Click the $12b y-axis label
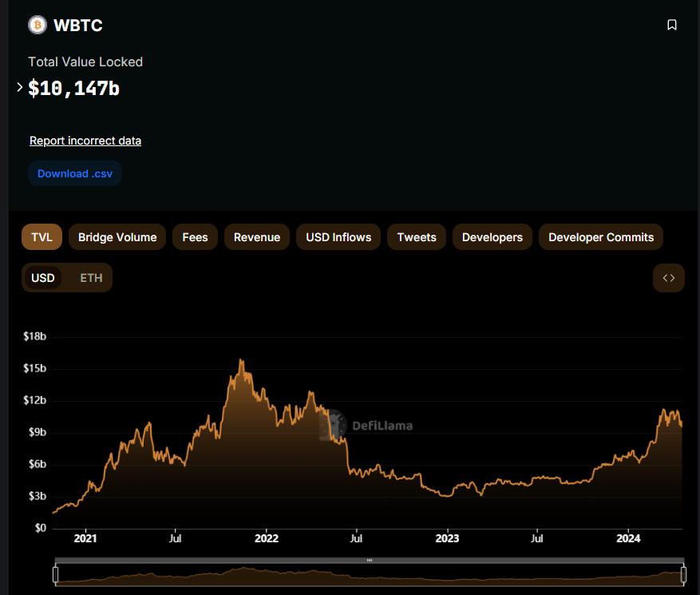700x595 pixels. click(35, 400)
